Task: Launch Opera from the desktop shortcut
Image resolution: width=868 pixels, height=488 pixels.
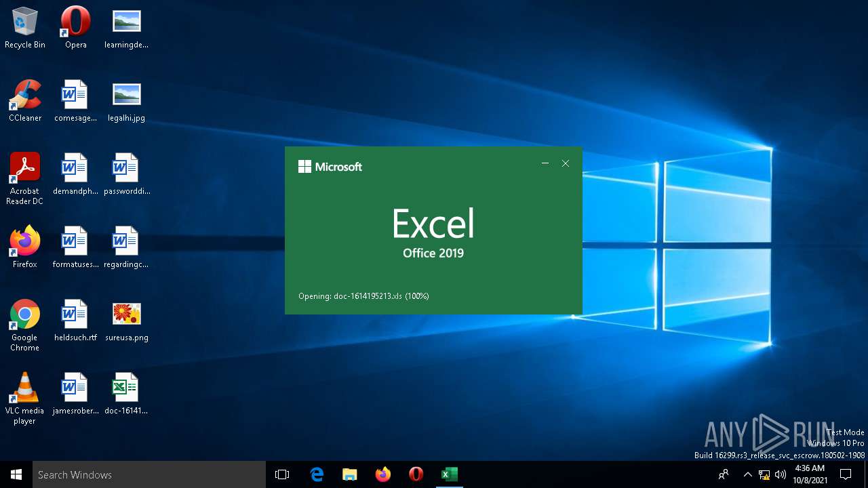Action: 76,28
